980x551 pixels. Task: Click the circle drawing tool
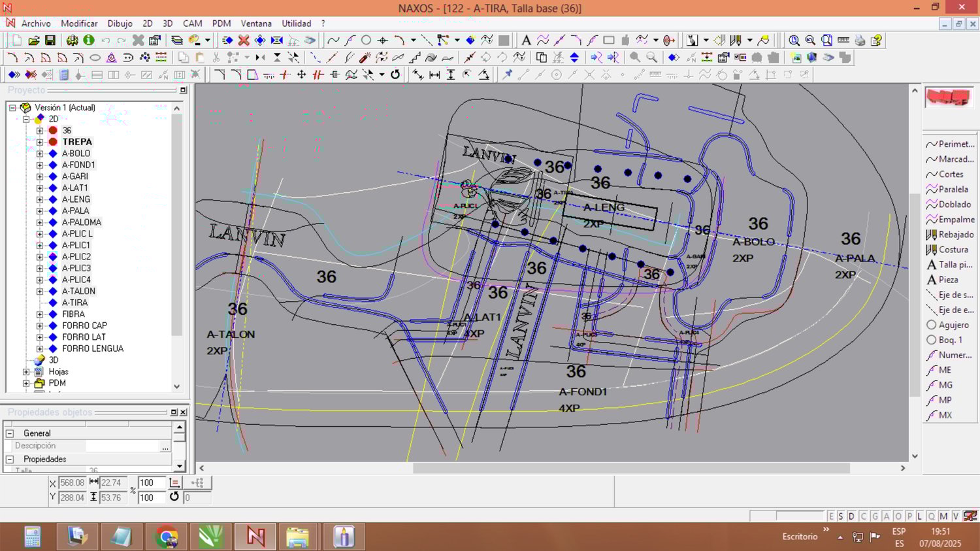pos(366,41)
